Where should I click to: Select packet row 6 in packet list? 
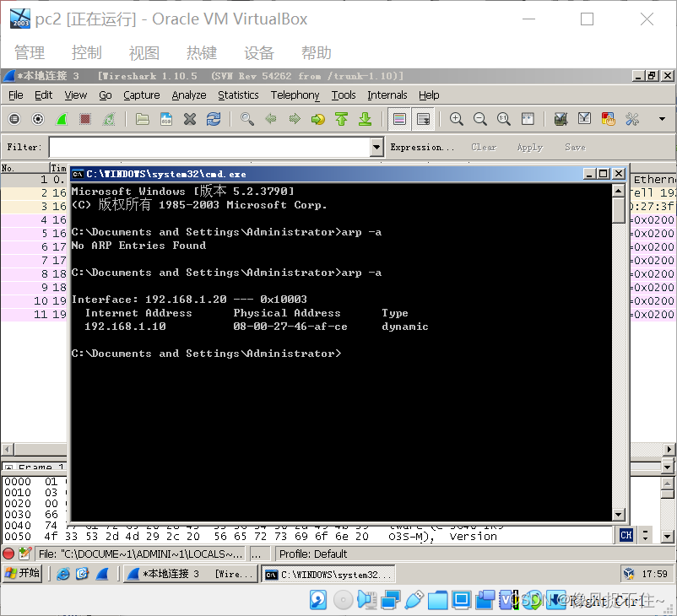point(34,247)
